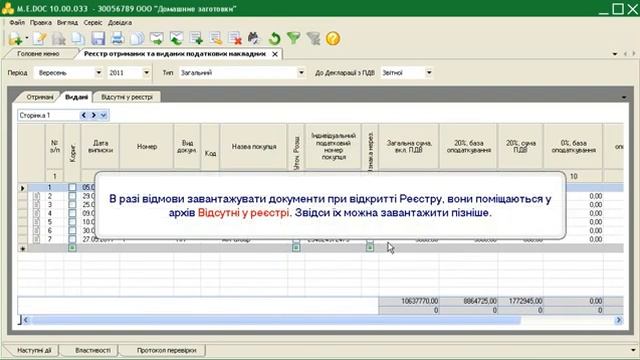640x360 pixels.
Task: Click the document icon in row 7
Action: (x=37, y=239)
